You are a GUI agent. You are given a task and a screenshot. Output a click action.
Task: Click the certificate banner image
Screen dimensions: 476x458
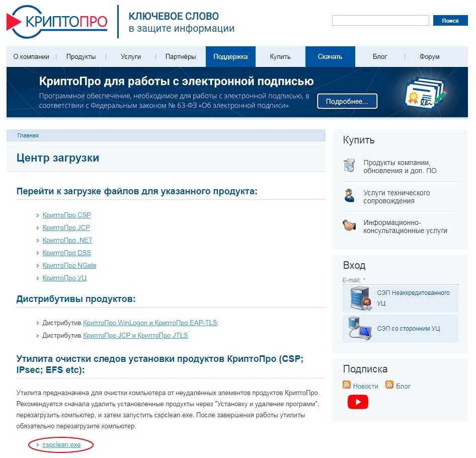pos(426,93)
